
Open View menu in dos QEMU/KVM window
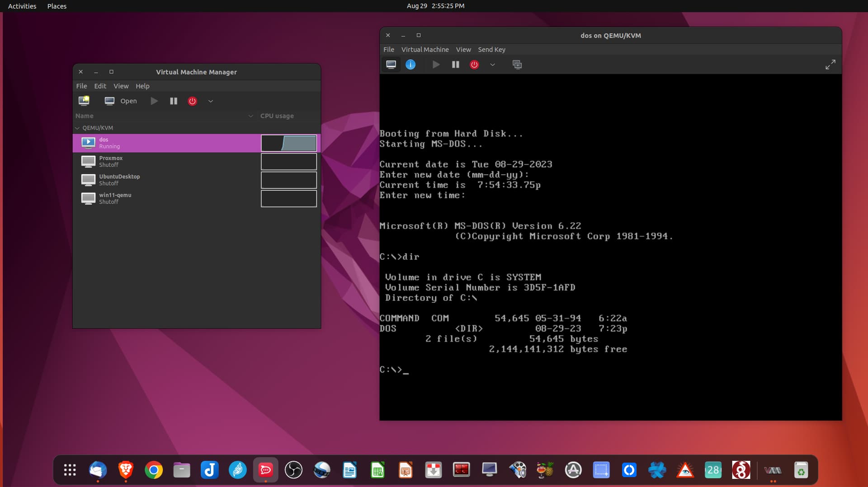tap(463, 49)
